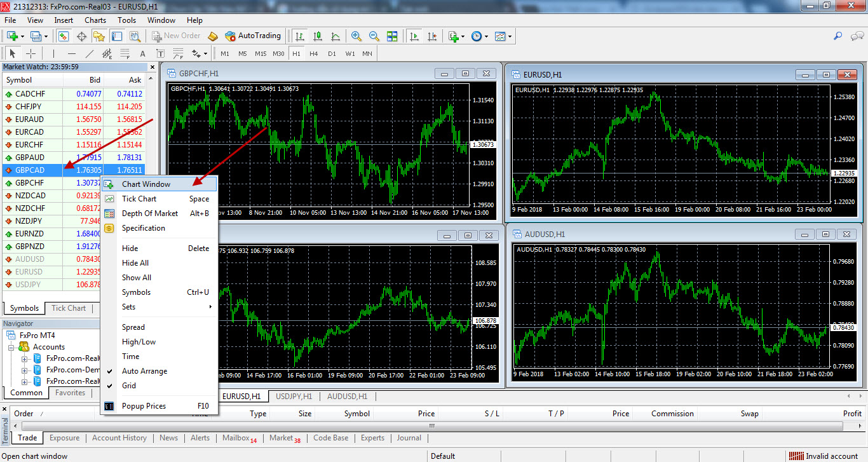Select the Vertical Line drawing tool
This screenshot has height=462, width=868.
(x=53, y=53)
